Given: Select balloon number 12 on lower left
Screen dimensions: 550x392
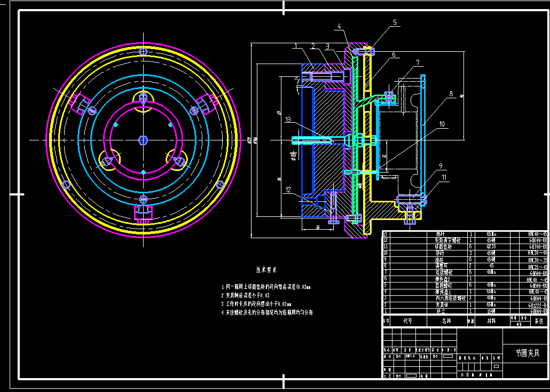Looking at the screenshot, I should point(289,189).
